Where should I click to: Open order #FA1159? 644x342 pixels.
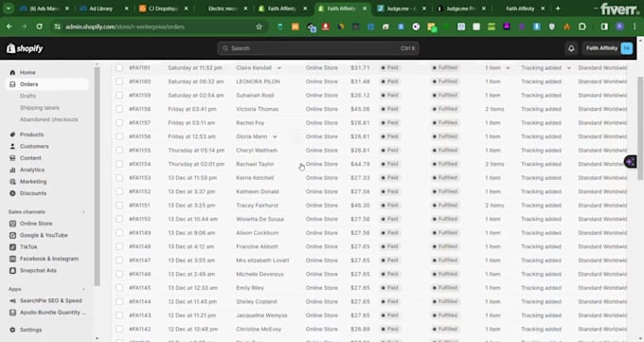pos(139,96)
